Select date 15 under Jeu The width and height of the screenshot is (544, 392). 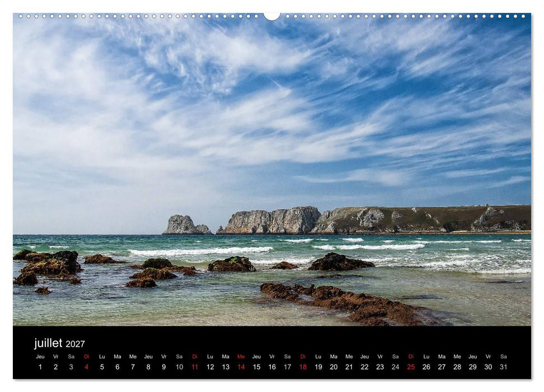[x=257, y=367]
